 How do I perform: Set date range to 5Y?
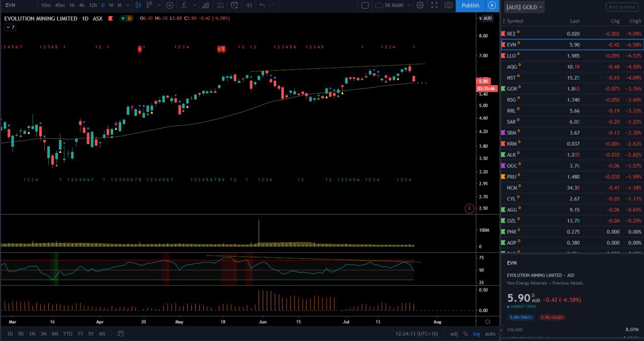pyautogui.click(x=91, y=333)
